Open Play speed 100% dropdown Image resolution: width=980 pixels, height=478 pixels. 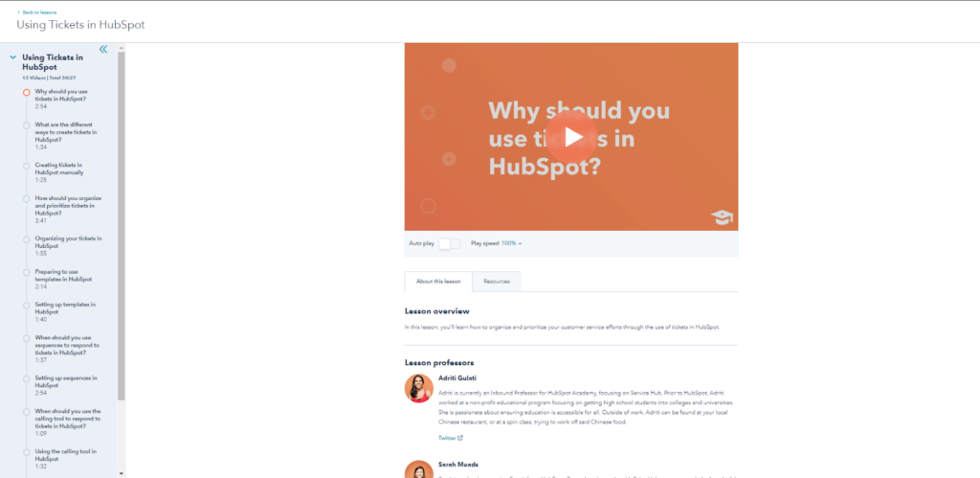[511, 243]
